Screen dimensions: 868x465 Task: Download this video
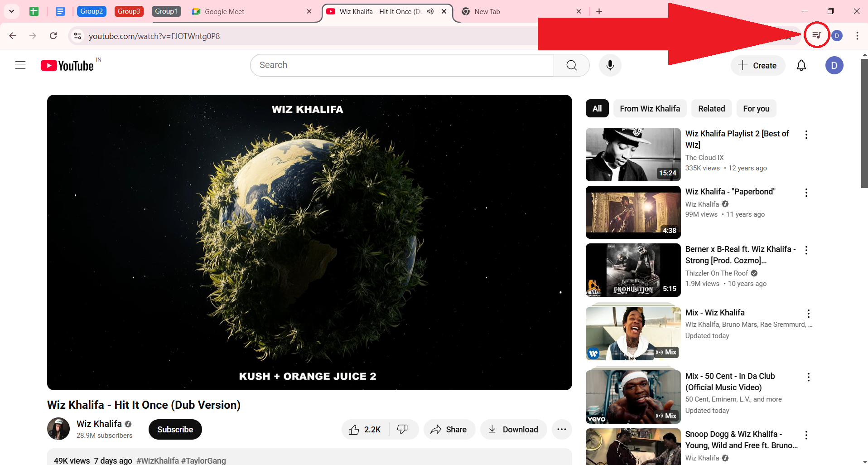coord(513,429)
